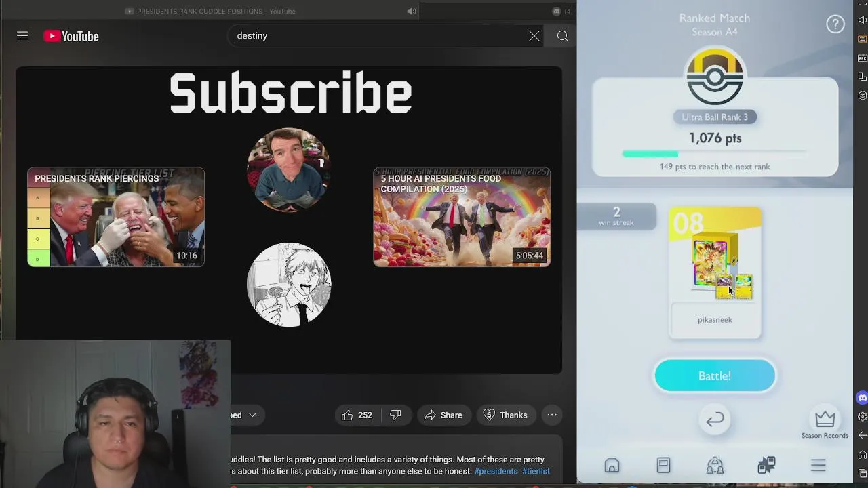Click emulator sidebar recent apps icon
Viewport: 868px width, 488px height.
tap(862, 473)
